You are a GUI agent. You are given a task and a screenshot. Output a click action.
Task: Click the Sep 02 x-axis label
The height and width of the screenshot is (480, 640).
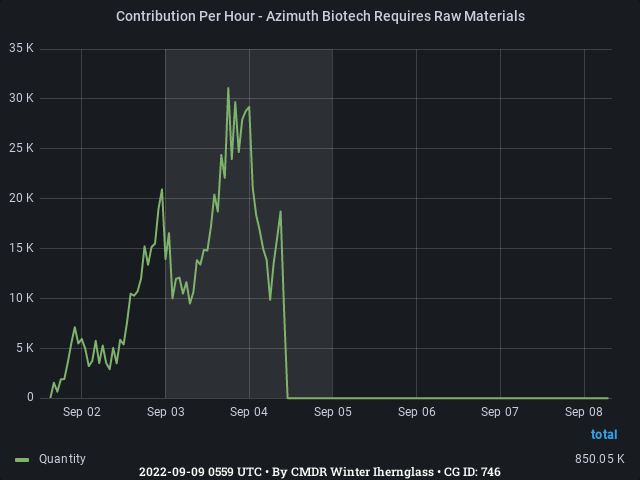82,412
